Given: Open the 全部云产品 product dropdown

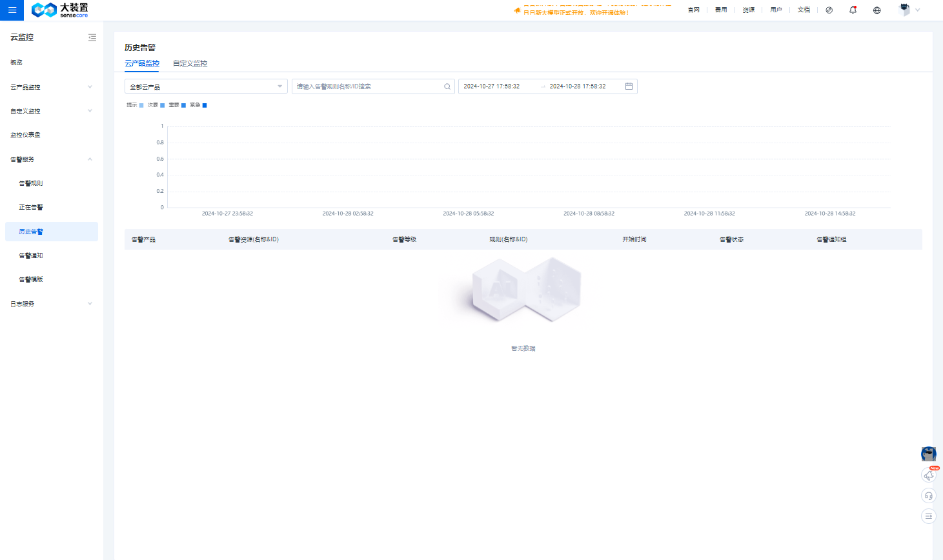Looking at the screenshot, I should coord(205,86).
